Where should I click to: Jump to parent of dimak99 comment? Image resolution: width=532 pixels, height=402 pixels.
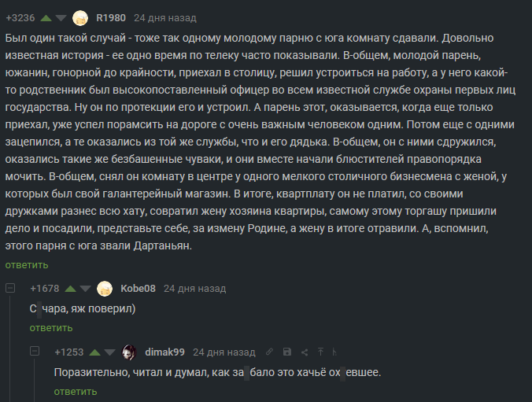click(x=320, y=352)
